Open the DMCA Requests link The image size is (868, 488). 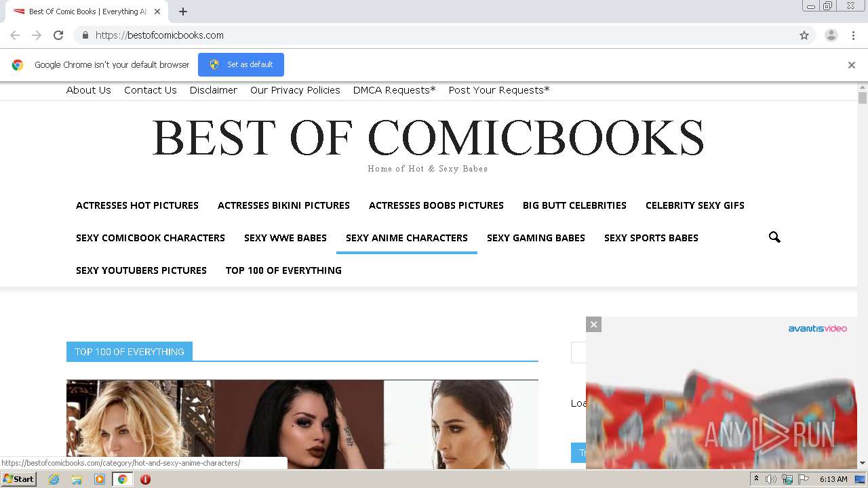click(395, 90)
